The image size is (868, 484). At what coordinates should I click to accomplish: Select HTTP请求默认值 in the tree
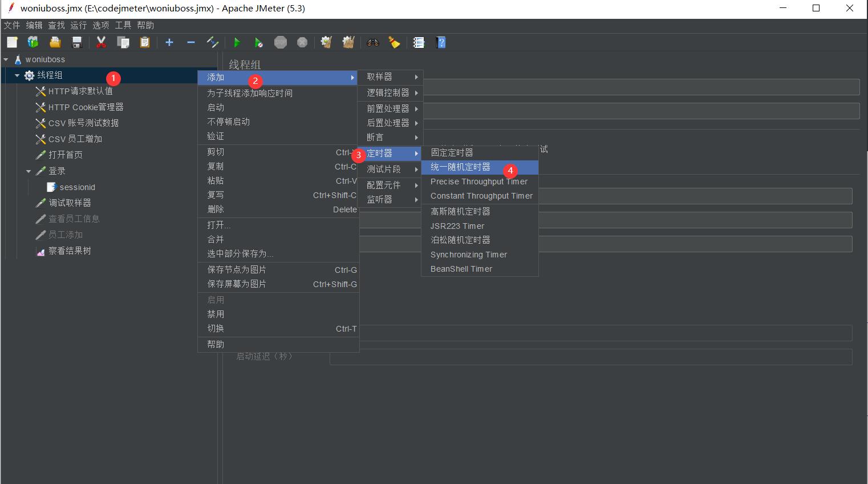pyautogui.click(x=80, y=91)
